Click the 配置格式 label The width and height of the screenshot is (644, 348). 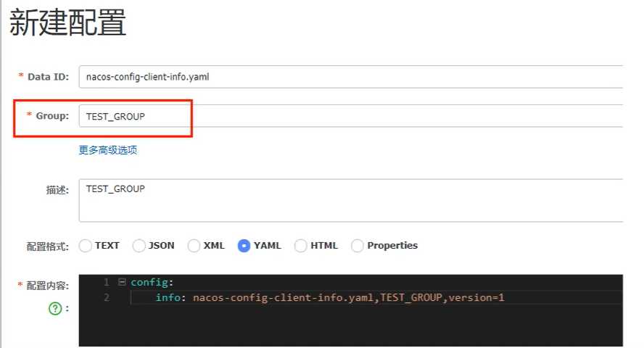coord(48,246)
